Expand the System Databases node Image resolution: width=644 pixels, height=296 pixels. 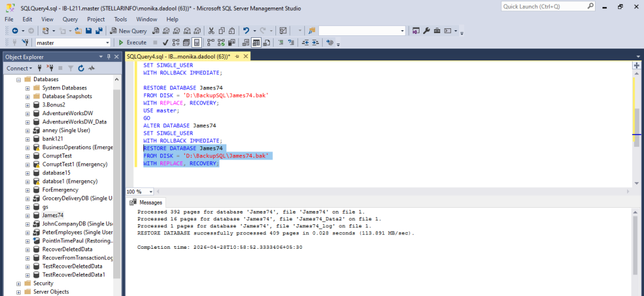click(x=28, y=88)
